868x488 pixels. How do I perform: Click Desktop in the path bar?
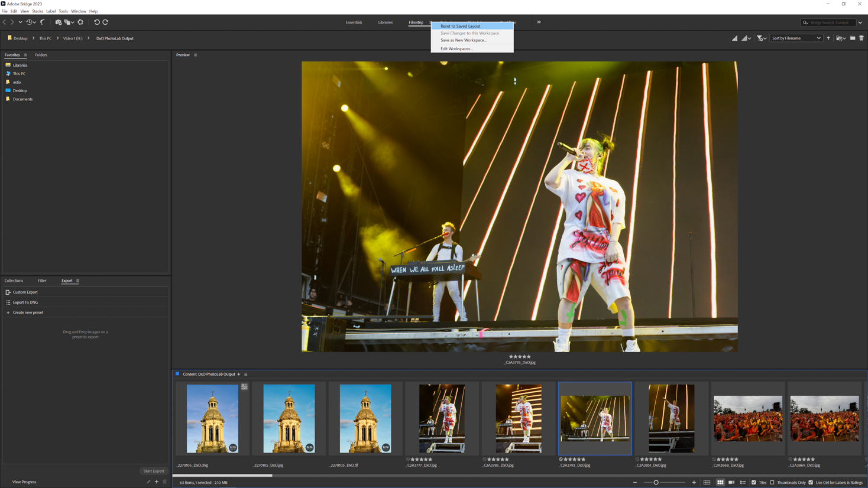coord(21,38)
